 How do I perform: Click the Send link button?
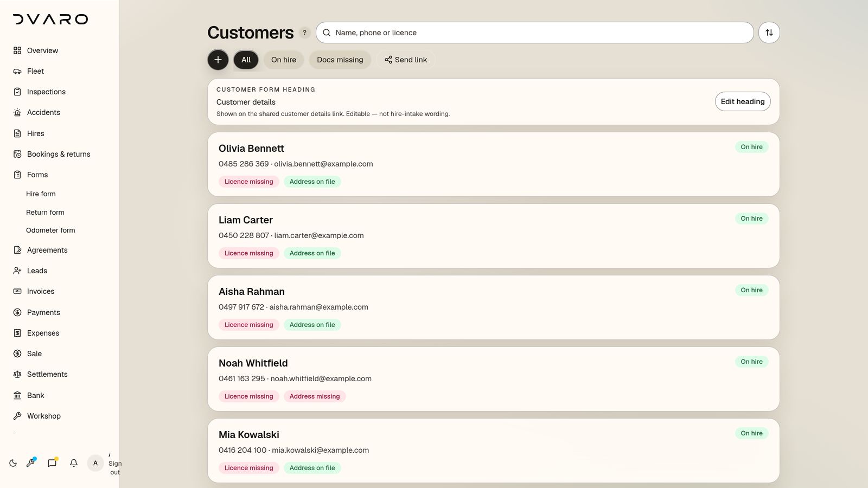coord(406,60)
